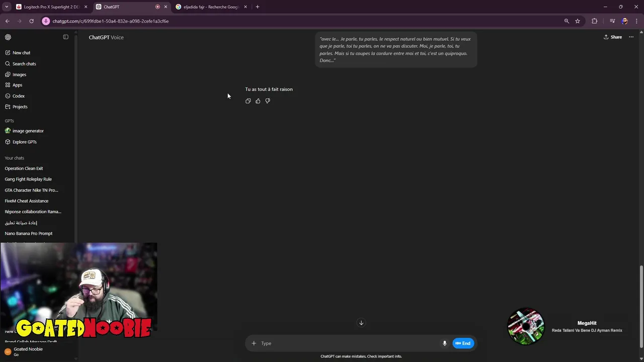This screenshot has width=644, height=362.
Task: Open site info icon in address bar
Action: coord(46,21)
